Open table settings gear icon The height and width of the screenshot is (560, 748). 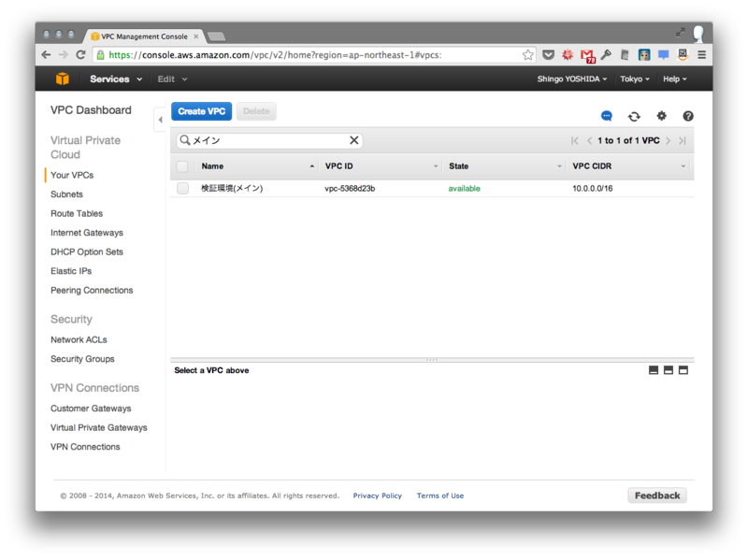[x=661, y=115]
